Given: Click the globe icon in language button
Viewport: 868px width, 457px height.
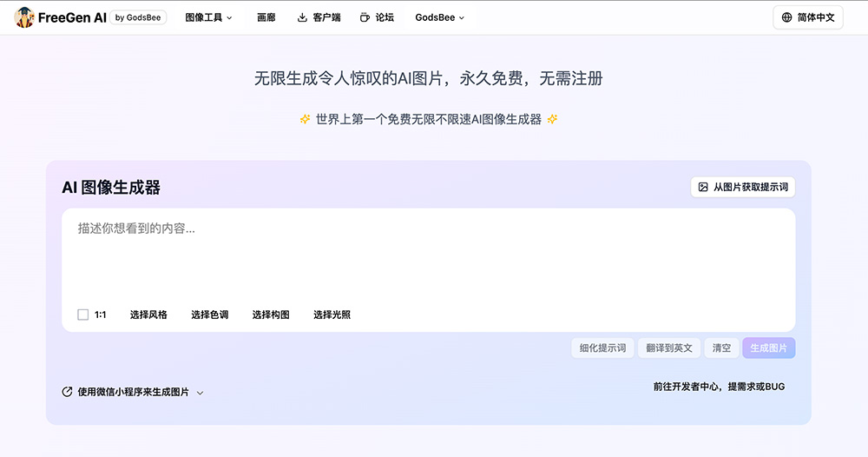Looking at the screenshot, I should 786,17.
